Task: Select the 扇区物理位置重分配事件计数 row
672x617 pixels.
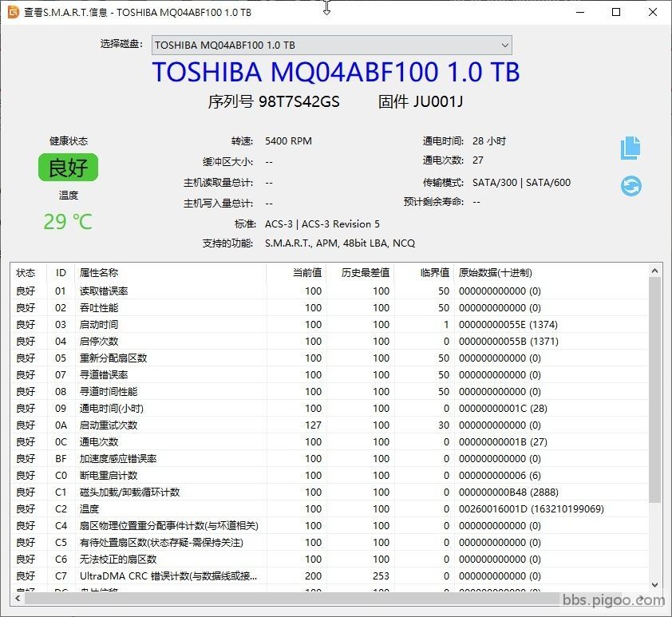Action: pyautogui.click(x=329, y=525)
